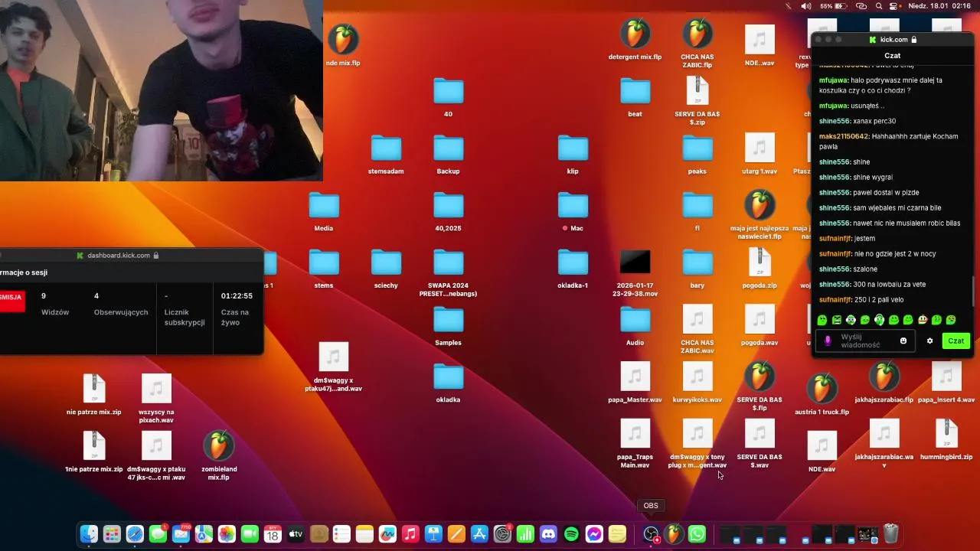Select 'SWAPA 2024 PRESET' folder
980x551 pixels.
tap(448, 273)
